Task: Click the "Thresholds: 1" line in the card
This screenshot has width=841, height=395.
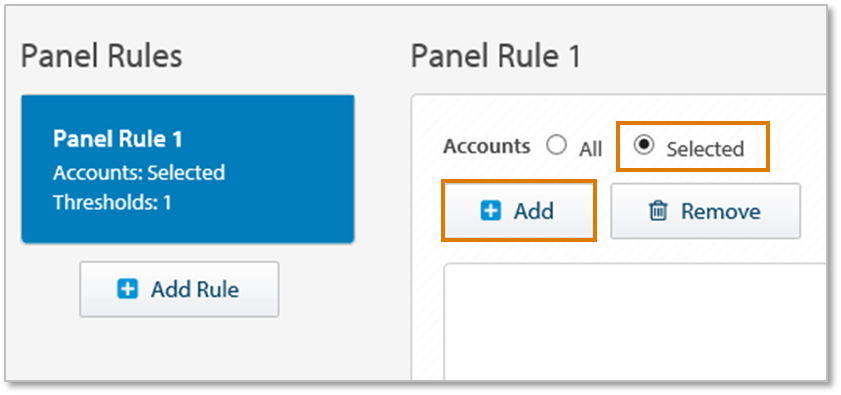Action: pos(112,203)
